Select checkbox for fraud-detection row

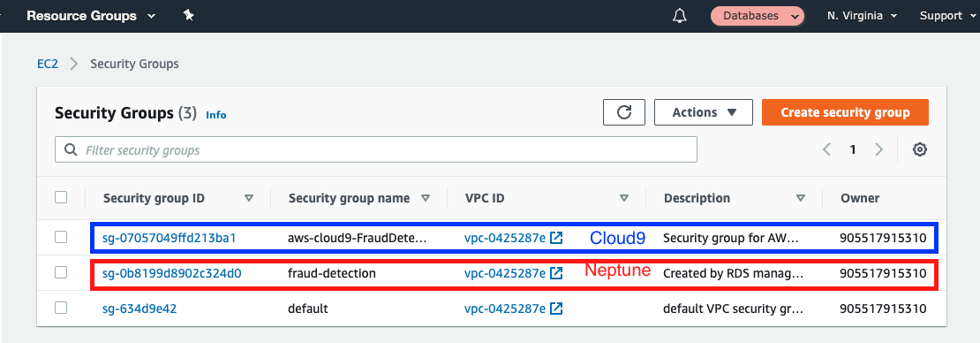61,272
